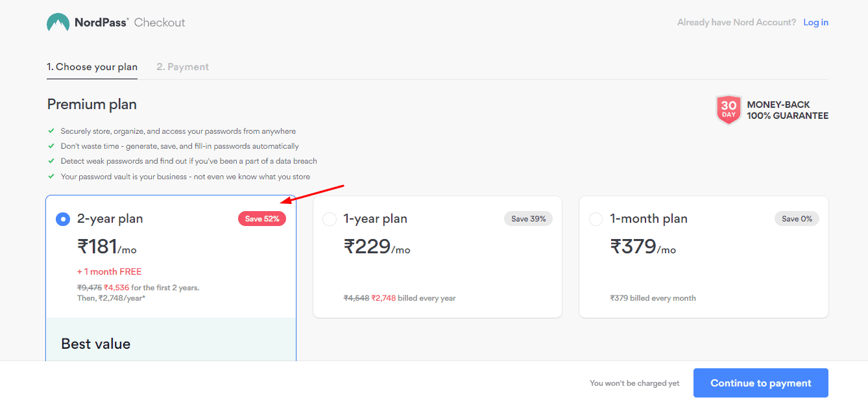
Task: Click the ₹379/mo price in 1-month card
Action: (642, 247)
